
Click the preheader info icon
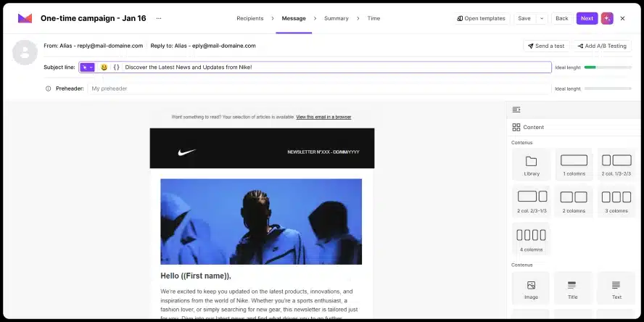[x=49, y=88]
